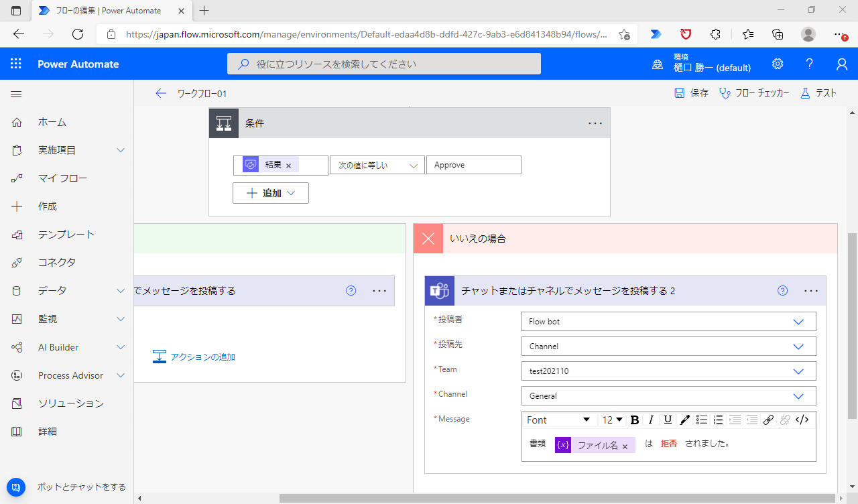Expand the 投稿者 Flow bot dropdown
Image resolution: width=858 pixels, height=504 pixels.
coord(668,322)
